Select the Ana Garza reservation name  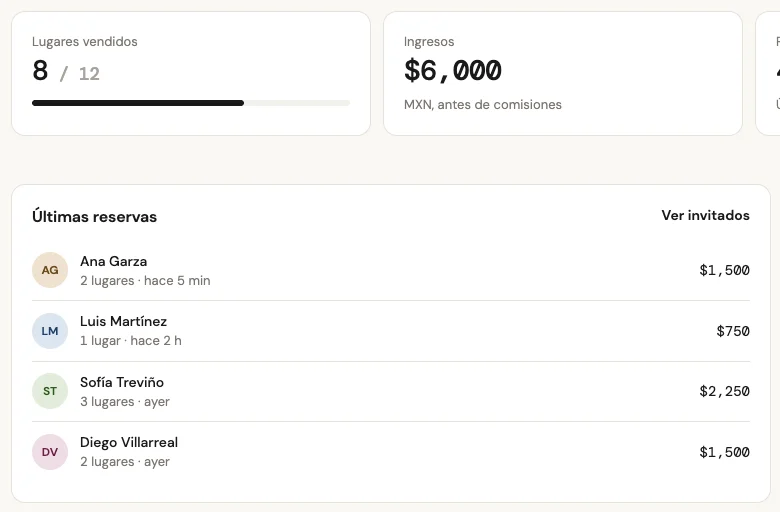point(113,261)
